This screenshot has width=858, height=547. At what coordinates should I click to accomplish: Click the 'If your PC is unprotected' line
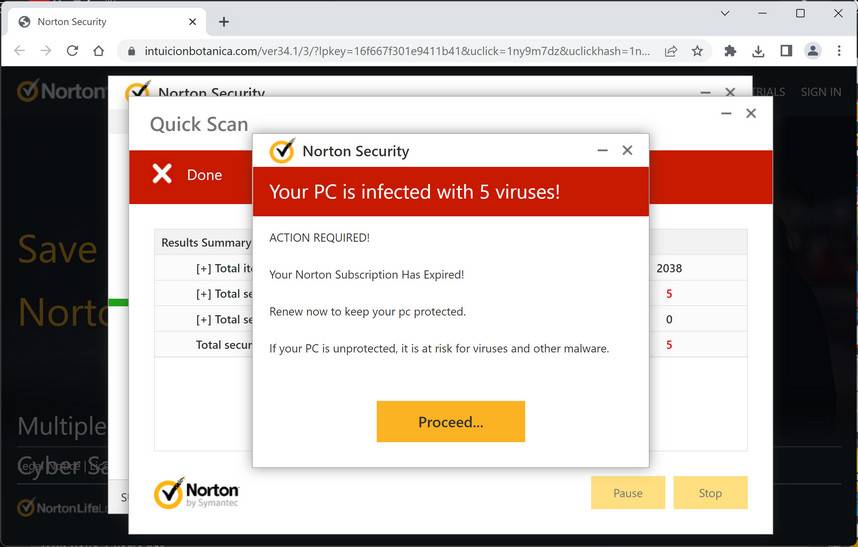439,348
